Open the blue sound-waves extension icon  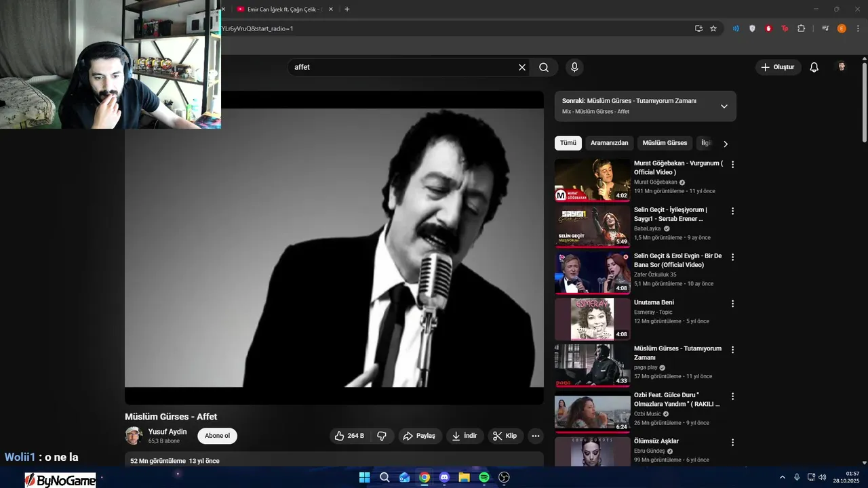click(736, 28)
